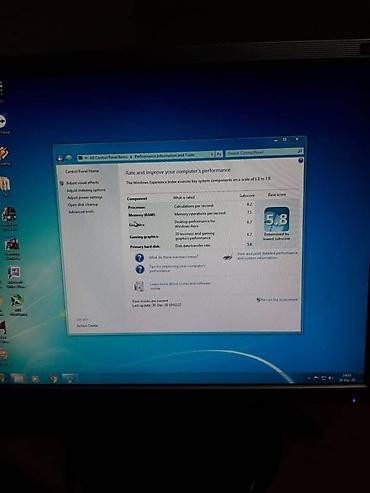
Task: Open Adjust power settings
Action: 85,197
